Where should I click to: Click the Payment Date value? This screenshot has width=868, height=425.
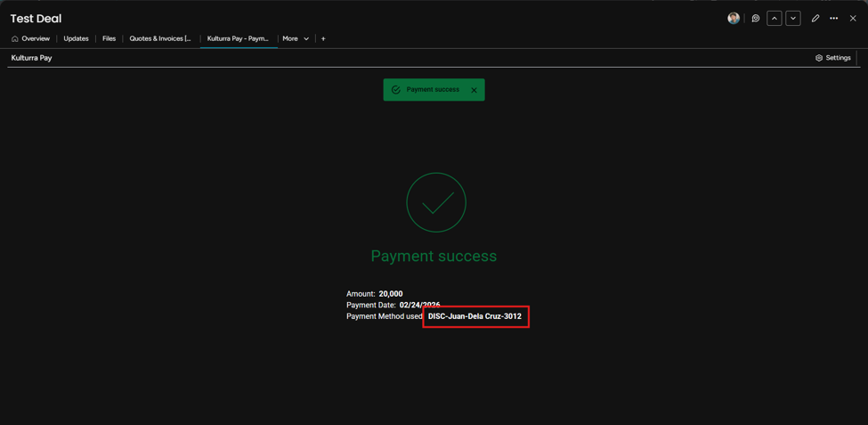419,305
